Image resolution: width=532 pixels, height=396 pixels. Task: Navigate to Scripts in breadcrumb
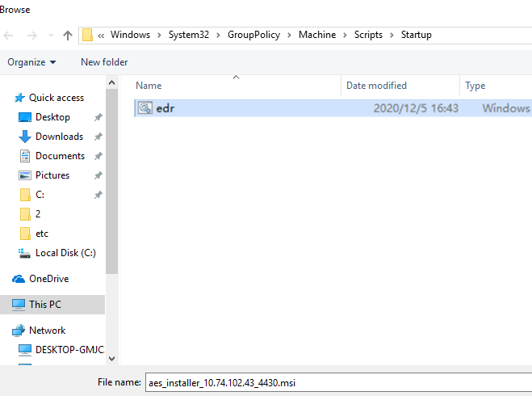coord(368,35)
